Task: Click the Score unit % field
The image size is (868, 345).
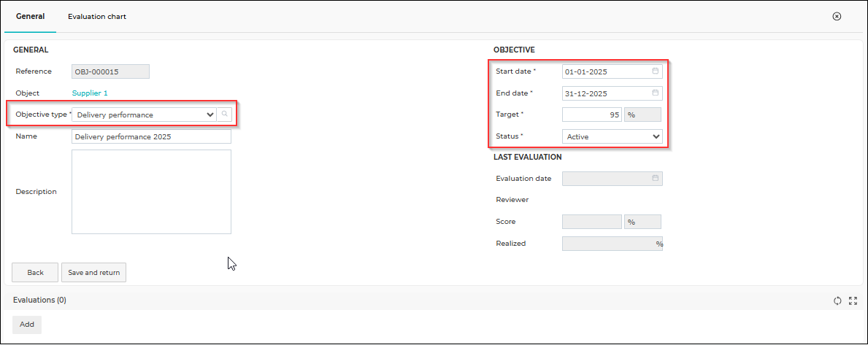Action: click(x=642, y=222)
